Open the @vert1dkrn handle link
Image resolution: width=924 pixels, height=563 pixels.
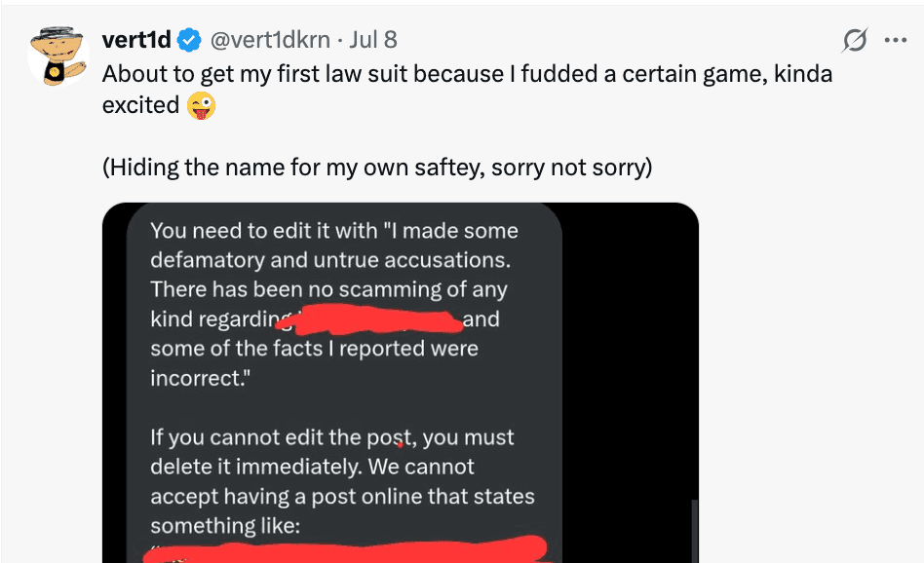click(x=270, y=40)
